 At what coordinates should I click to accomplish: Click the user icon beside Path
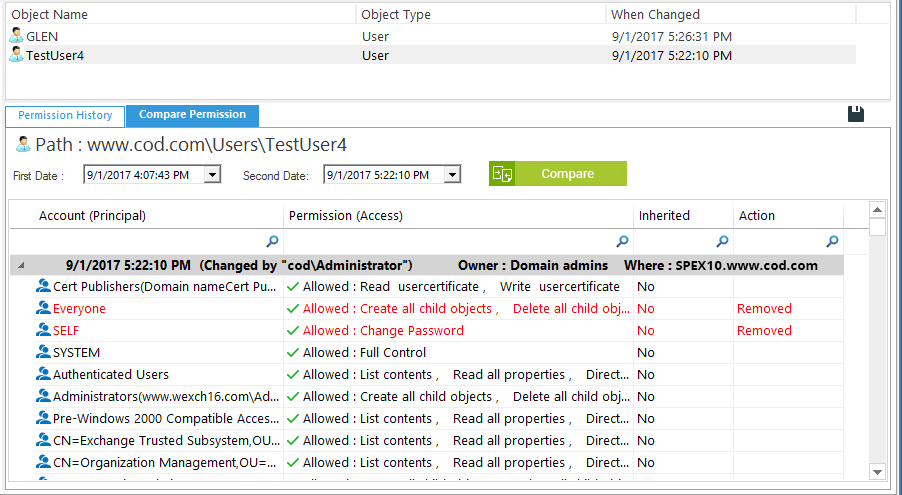pyautogui.click(x=24, y=144)
